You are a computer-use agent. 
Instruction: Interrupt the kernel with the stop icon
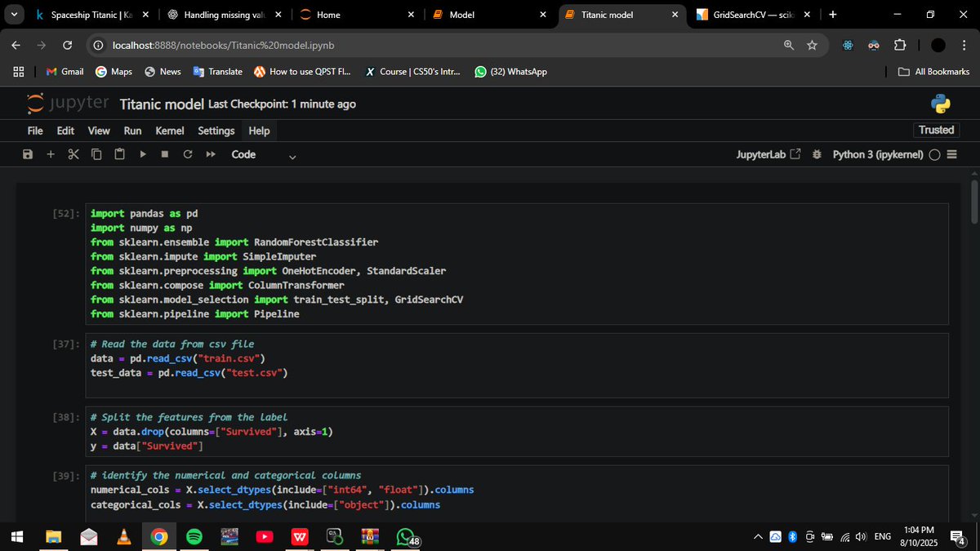tap(165, 154)
